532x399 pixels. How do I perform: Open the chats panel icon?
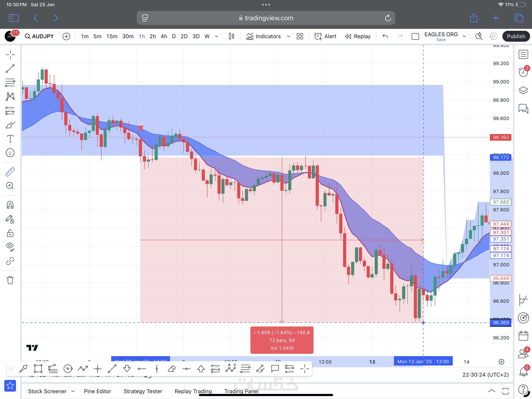[523, 109]
